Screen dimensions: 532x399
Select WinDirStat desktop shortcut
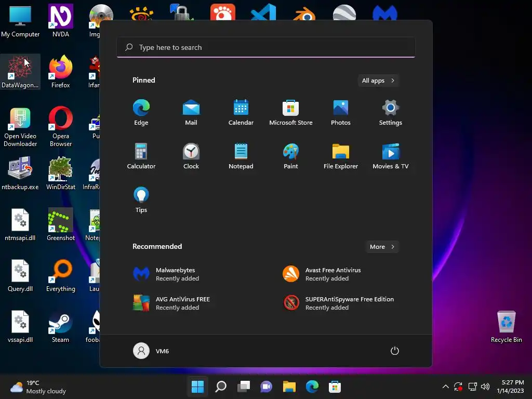pos(61,174)
